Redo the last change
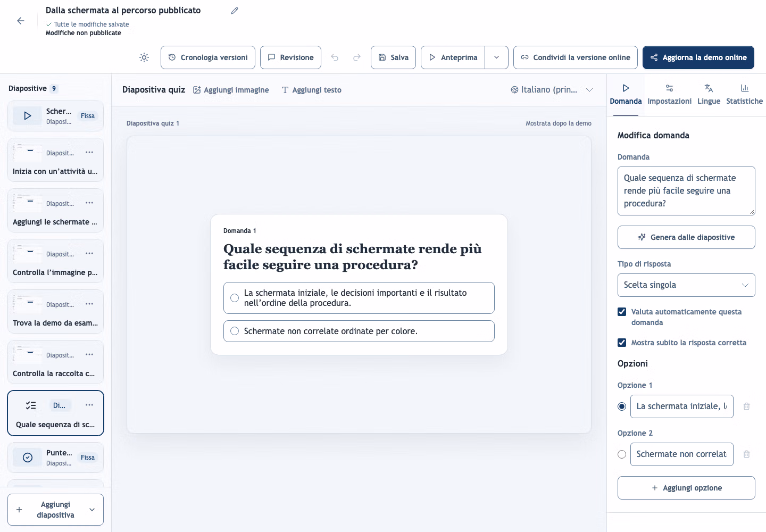Image resolution: width=766 pixels, height=532 pixels. (x=357, y=57)
